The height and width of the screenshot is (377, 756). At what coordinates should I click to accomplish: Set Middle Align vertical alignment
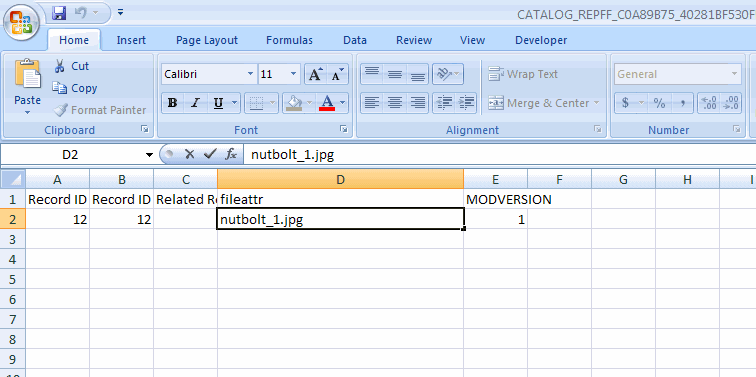click(x=395, y=74)
